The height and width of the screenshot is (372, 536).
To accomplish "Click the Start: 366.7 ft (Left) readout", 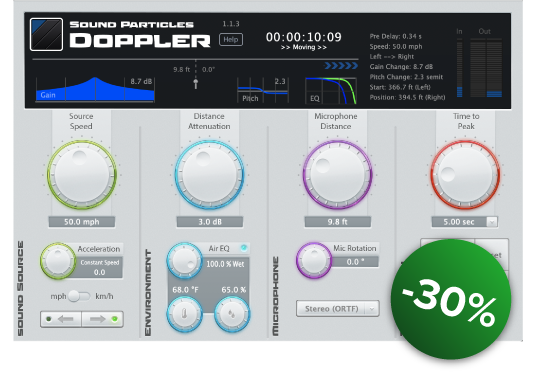I will (x=400, y=87).
